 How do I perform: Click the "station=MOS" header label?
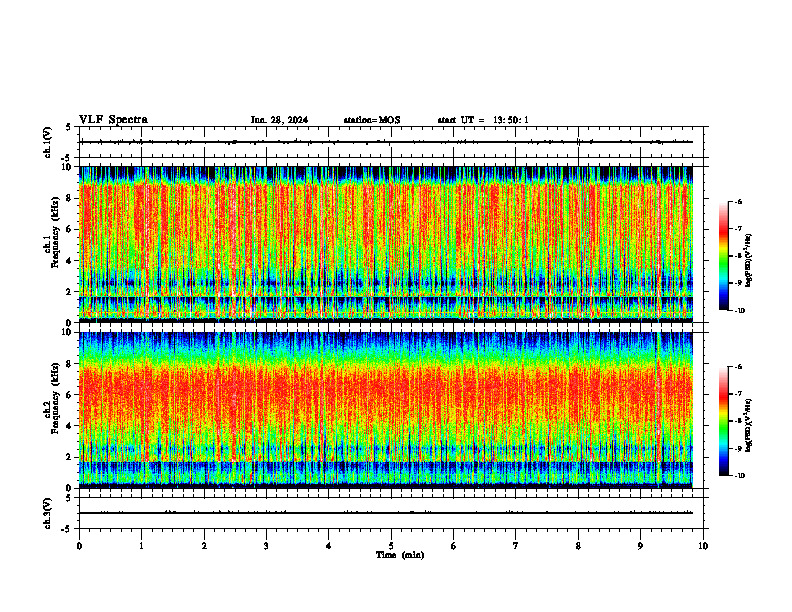372,120
